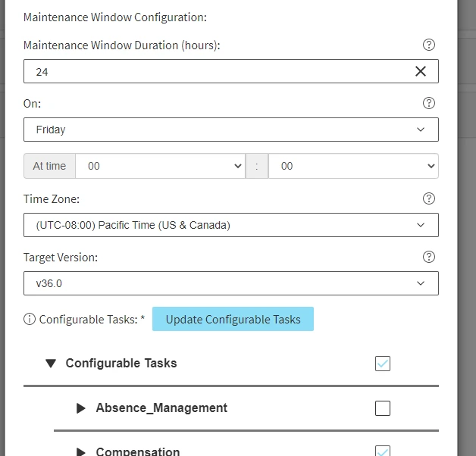Click Update Configurable Tasks button

tap(233, 319)
